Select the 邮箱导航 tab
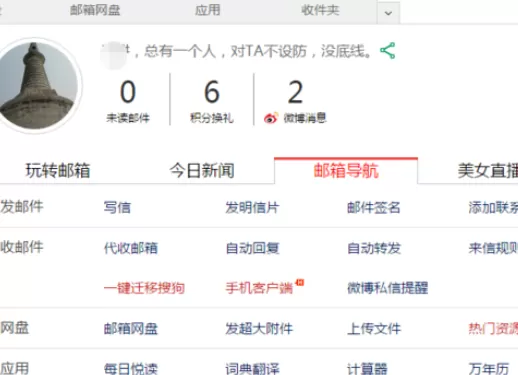The width and height of the screenshot is (518, 375). [346, 170]
